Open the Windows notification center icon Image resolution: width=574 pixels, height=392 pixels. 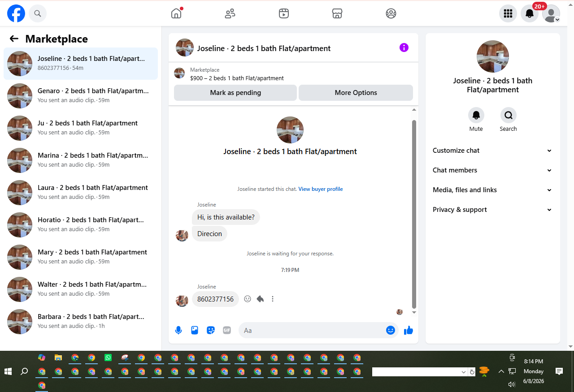[559, 371]
